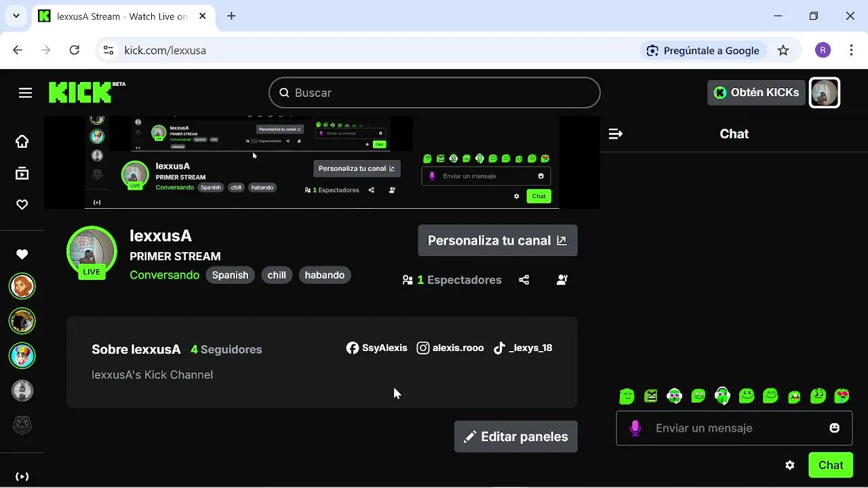This screenshot has width=868, height=488.
Task: Select the chill tag
Action: pos(277,275)
